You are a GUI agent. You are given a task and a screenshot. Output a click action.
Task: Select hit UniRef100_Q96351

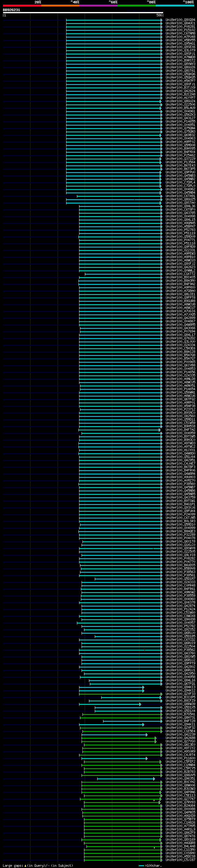click(180, 778)
